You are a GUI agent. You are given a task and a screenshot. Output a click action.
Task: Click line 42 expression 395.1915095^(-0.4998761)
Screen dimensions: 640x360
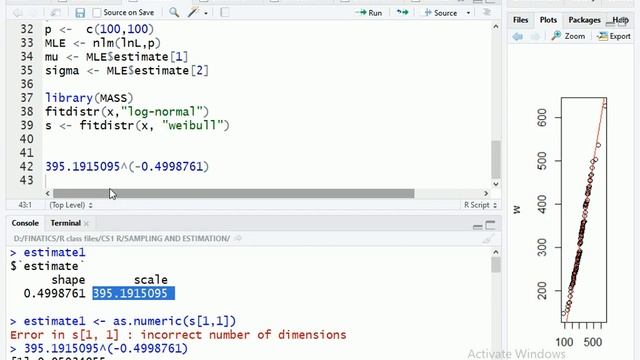tap(127, 167)
